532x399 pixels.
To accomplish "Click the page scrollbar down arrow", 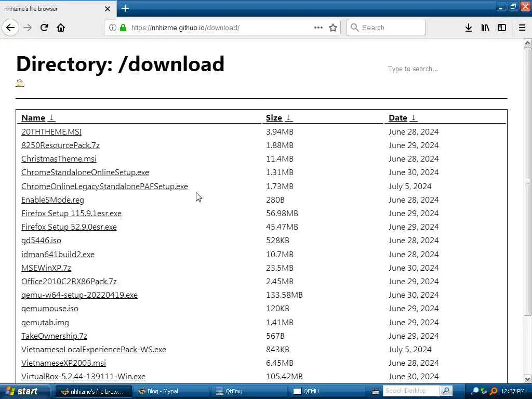I will 527,379.
